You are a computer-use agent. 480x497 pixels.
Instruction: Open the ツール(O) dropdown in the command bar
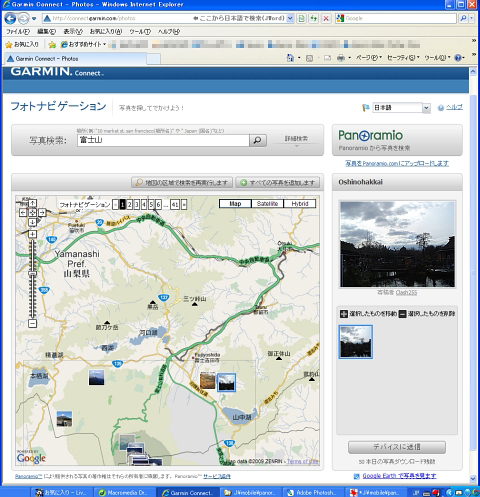pyautogui.click(x=437, y=58)
